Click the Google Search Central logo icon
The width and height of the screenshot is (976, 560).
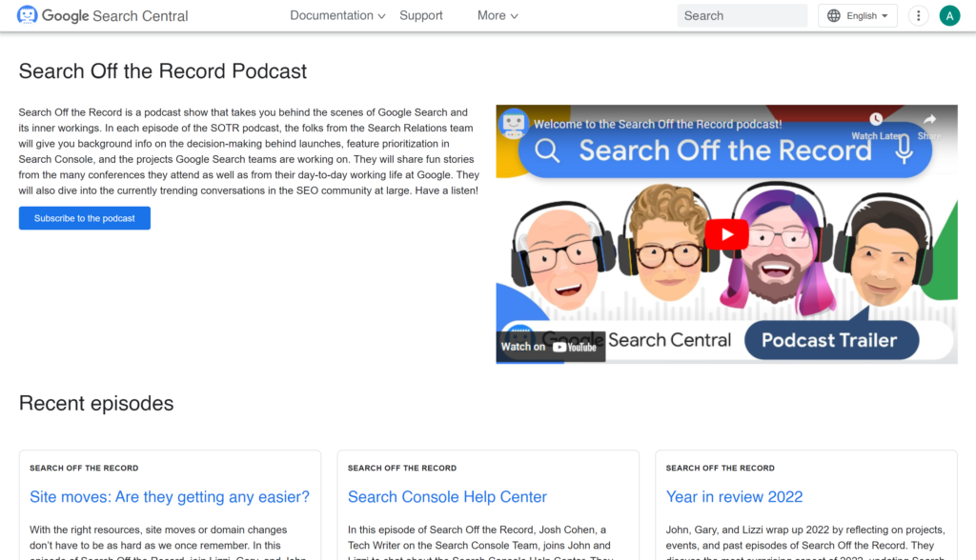[27, 15]
